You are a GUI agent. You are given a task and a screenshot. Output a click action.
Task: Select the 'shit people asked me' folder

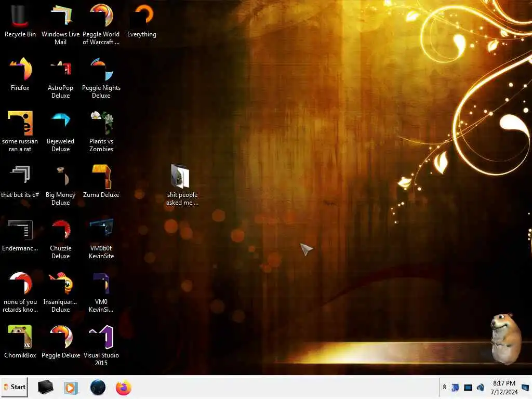(x=182, y=185)
